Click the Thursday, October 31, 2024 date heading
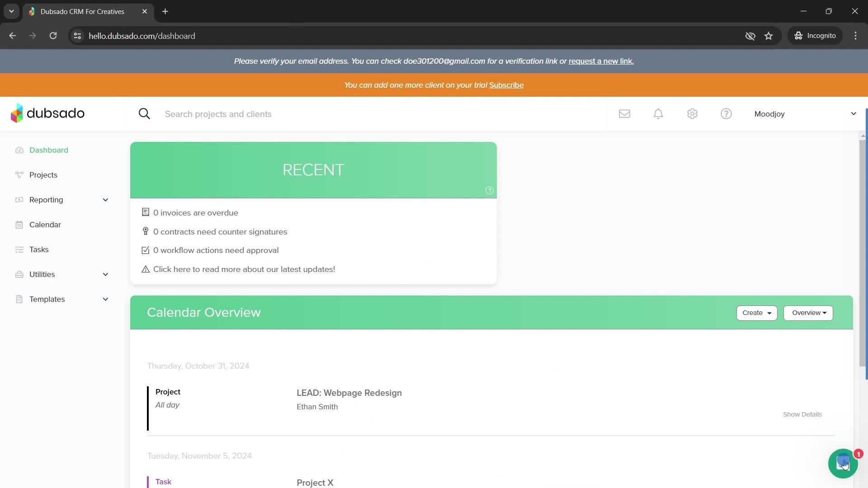This screenshot has height=488, width=868. tap(198, 366)
